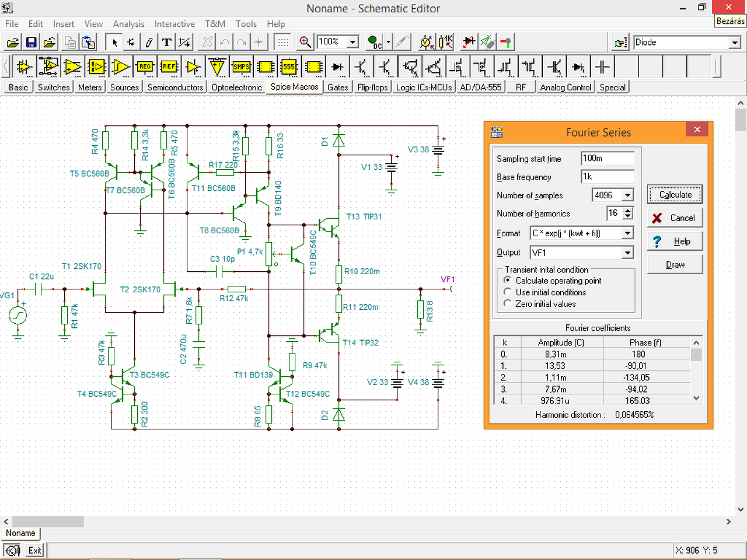
Task: Select the Text tool in toolbar
Action: [x=167, y=42]
